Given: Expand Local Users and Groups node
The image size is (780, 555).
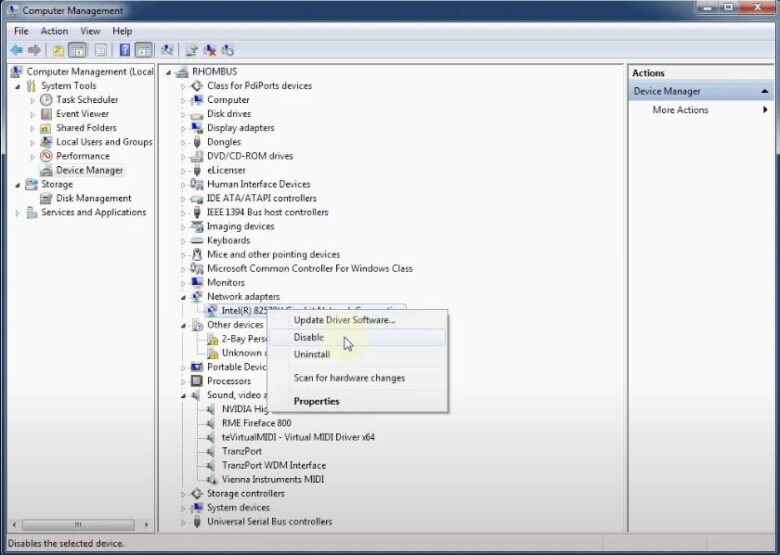Looking at the screenshot, I should click(x=33, y=142).
